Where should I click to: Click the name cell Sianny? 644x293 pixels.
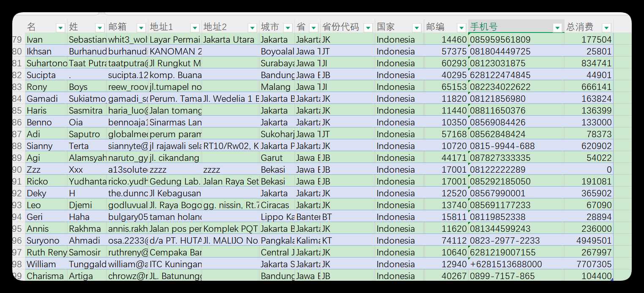point(46,146)
